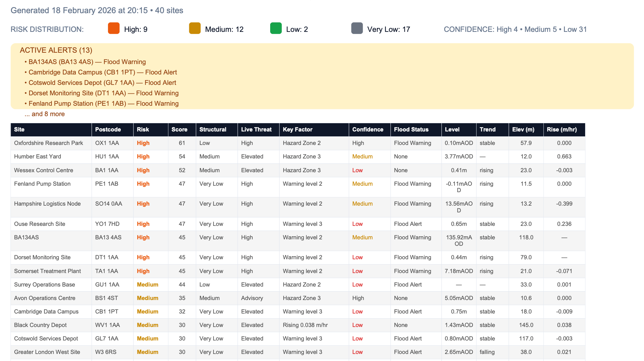Open the BA134AS Flood Warning alert link

tap(87, 62)
